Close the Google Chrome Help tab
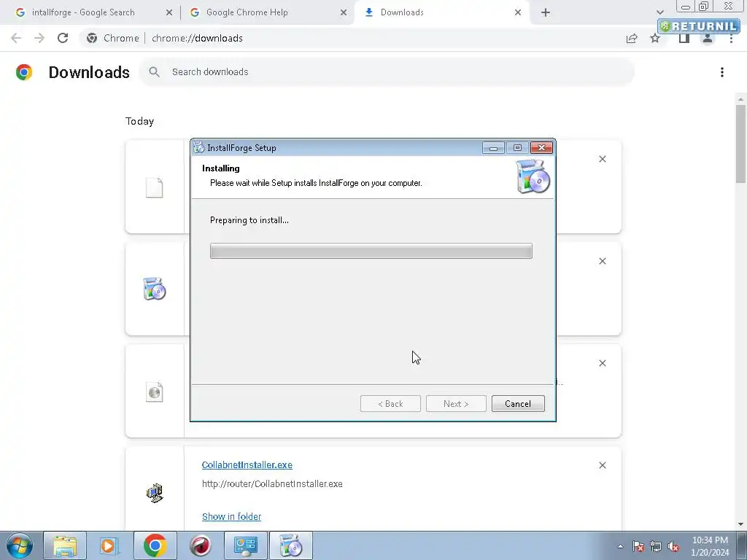The height and width of the screenshot is (560, 747). point(344,12)
